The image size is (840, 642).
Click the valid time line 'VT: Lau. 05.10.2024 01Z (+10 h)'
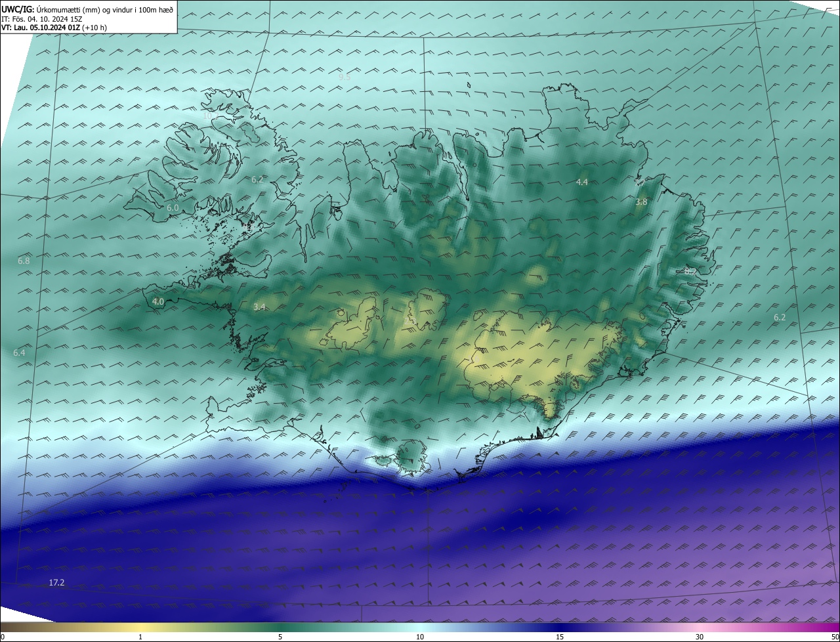point(54,28)
